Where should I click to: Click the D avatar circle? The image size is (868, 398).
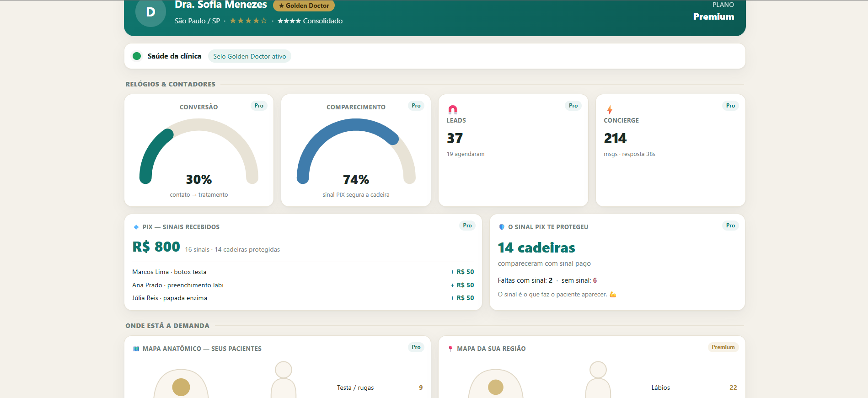(150, 12)
